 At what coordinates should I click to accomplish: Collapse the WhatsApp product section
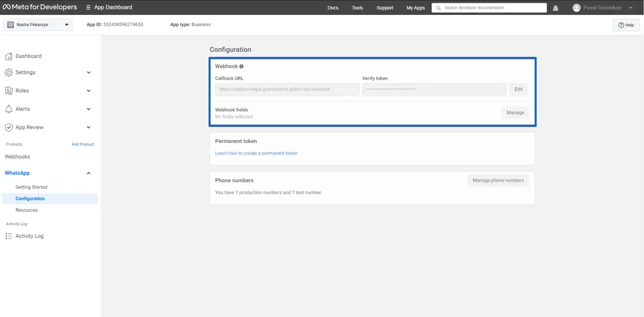point(89,173)
